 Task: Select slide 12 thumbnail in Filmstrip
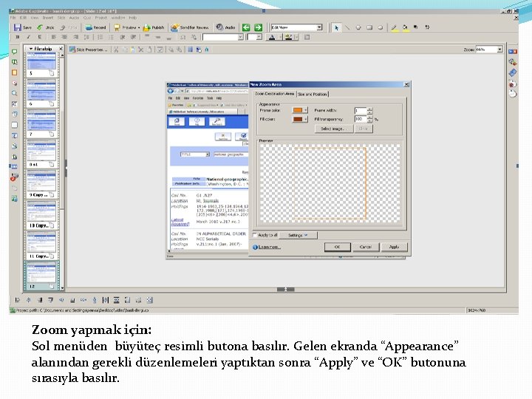click(41, 273)
